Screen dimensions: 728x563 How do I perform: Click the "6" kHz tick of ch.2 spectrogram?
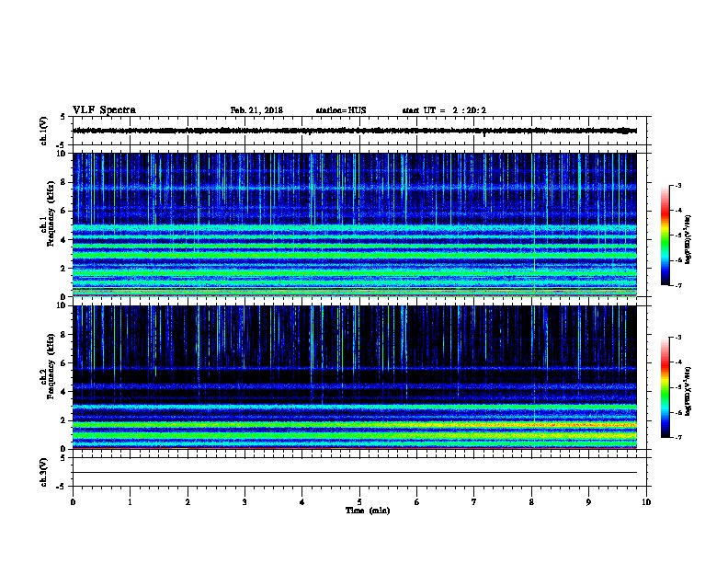click(x=63, y=362)
